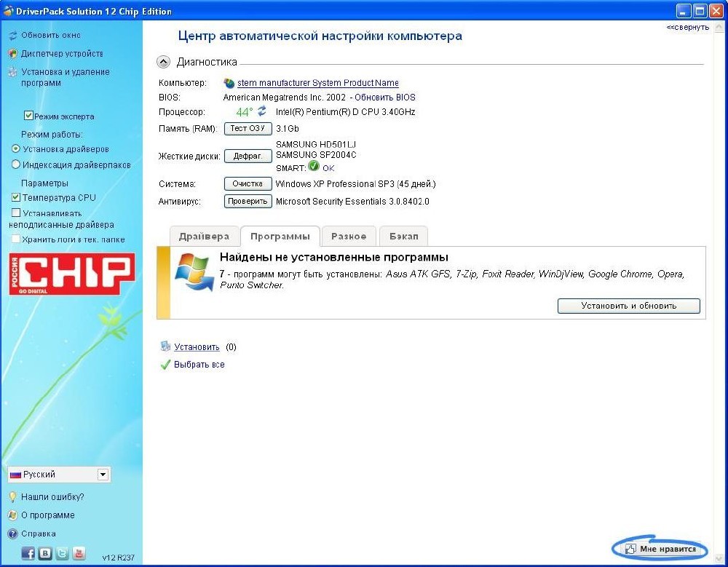Click the Очистка system button
This screenshot has height=567, width=728.
[248, 184]
